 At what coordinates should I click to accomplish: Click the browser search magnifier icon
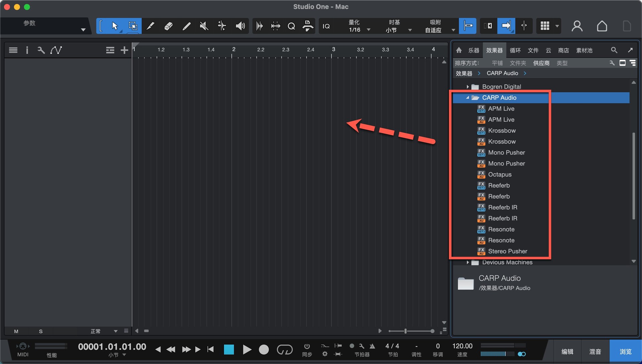tap(614, 50)
